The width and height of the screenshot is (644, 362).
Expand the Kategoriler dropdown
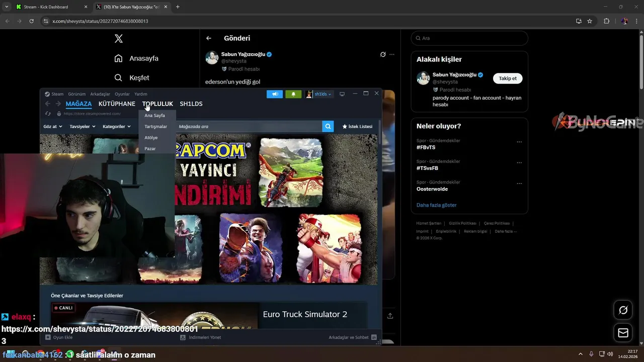click(x=116, y=126)
